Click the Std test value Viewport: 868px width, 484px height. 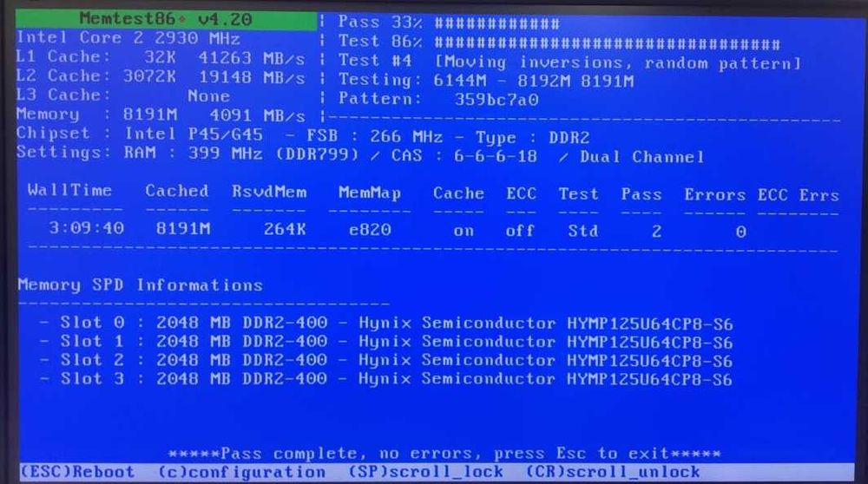point(583,231)
